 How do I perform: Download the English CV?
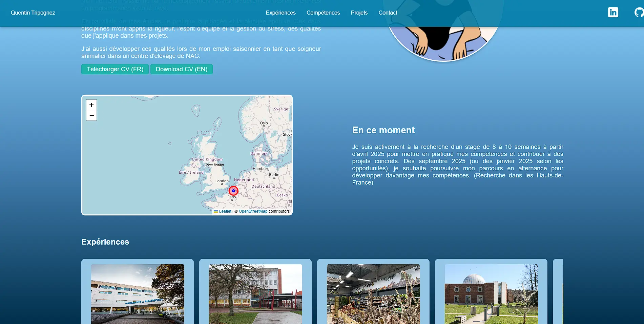coord(182,69)
